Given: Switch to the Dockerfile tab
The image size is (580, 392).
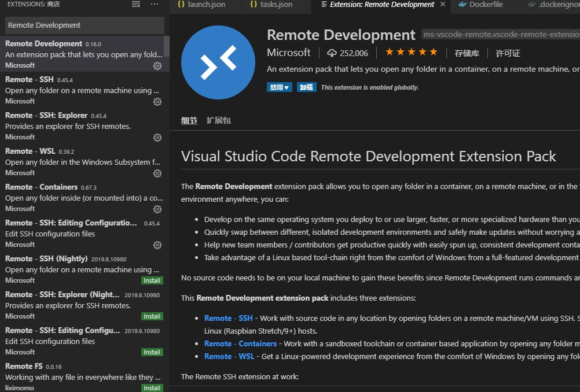Looking at the screenshot, I should click(485, 5).
